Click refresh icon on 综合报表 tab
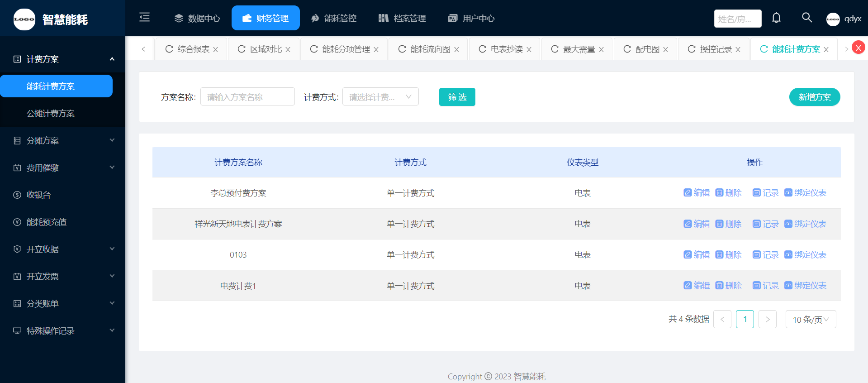The height and width of the screenshot is (383, 868). [169, 49]
